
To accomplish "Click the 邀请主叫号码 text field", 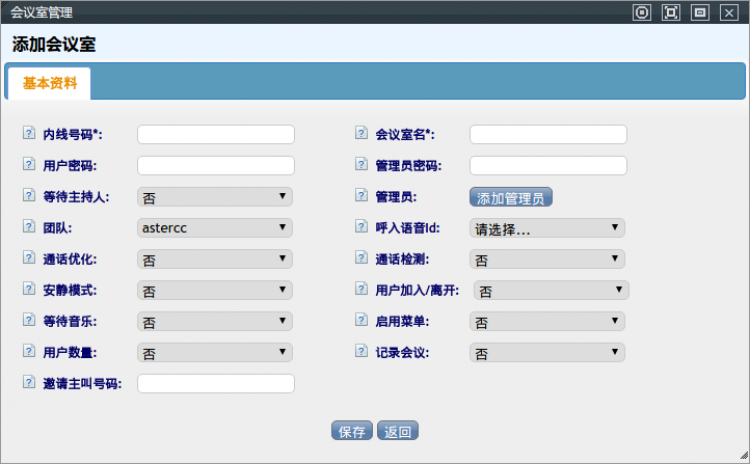I will point(216,383).
